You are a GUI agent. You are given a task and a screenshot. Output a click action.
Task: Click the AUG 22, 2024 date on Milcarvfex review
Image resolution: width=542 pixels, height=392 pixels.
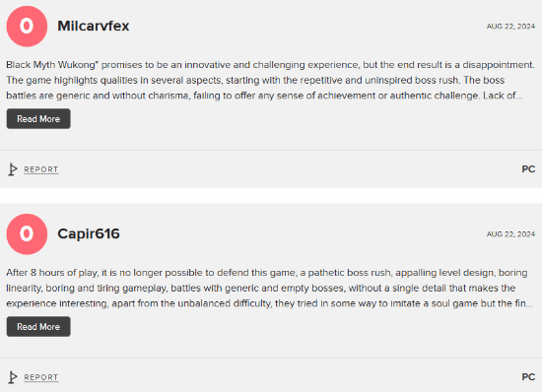click(510, 27)
